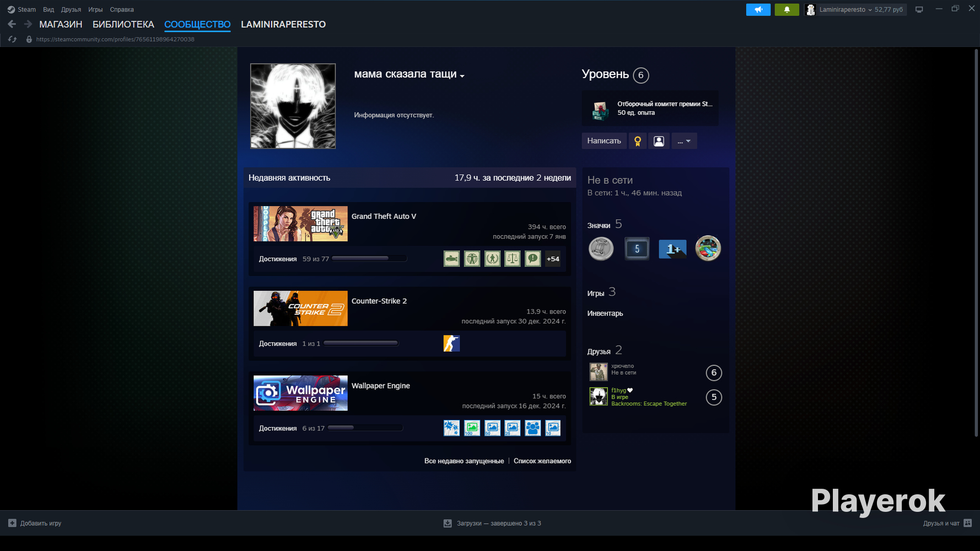Click the friend status person icon
This screenshot has width=980, height=551.
659,141
